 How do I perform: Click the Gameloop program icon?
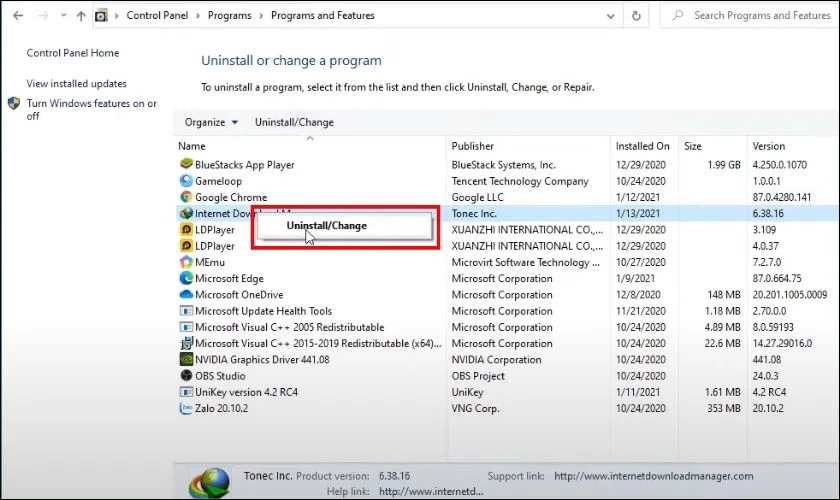click(x=186, y=181)
